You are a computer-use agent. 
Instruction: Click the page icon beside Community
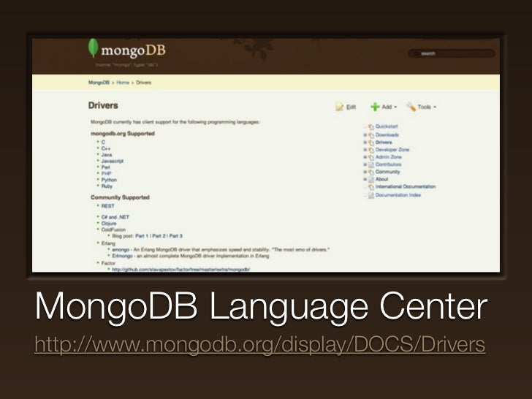371,172
